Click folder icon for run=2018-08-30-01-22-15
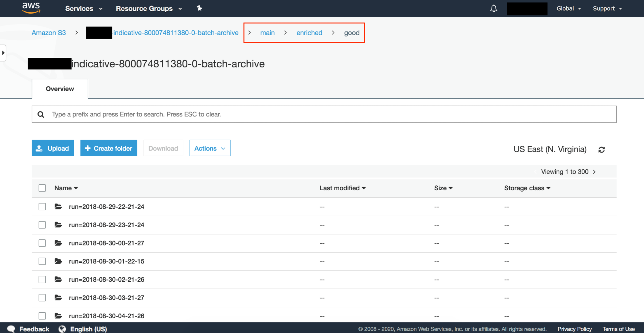The height and width of the screenshot is (333, 644). 58,261
